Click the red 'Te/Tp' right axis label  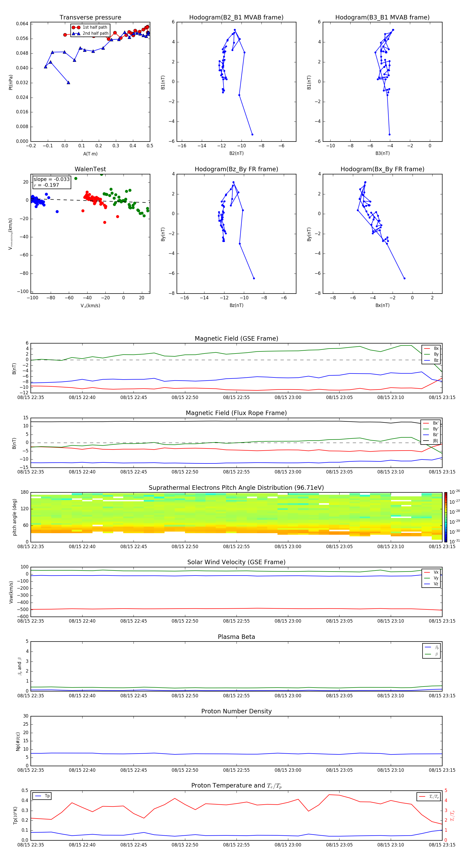452,815
